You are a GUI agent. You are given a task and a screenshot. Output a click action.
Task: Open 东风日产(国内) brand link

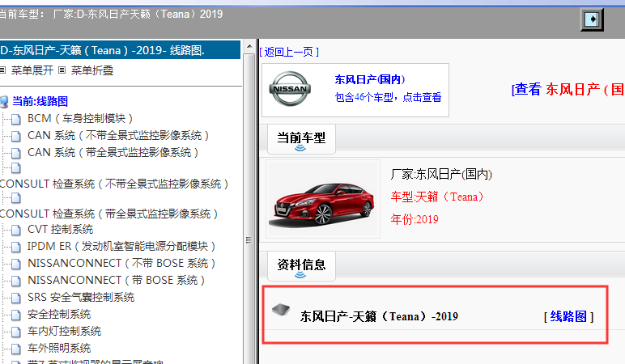pos(370,79)
